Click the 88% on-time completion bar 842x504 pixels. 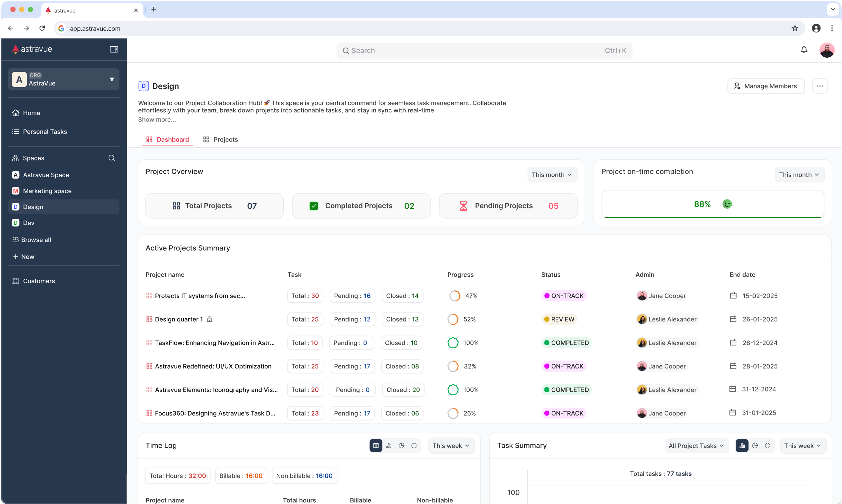click(x=713, y=204)
